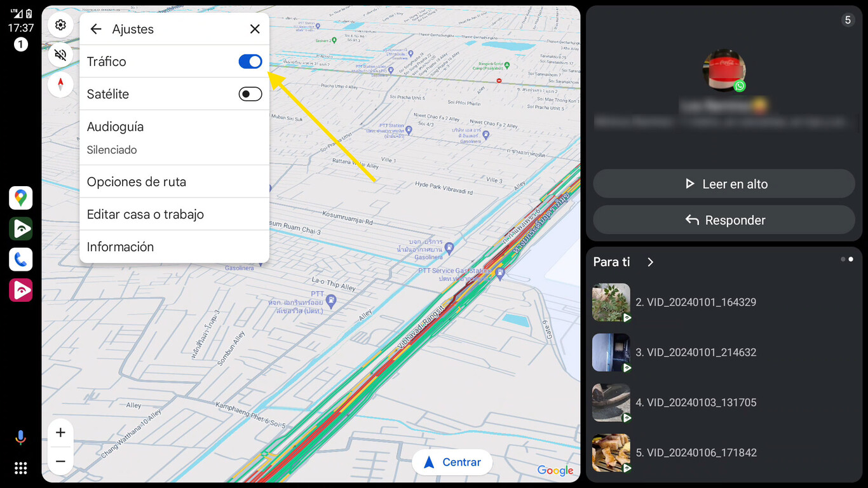Play 5. VID_20240106_171842
The width and height of the screenshot is (868, 488).
724,453
